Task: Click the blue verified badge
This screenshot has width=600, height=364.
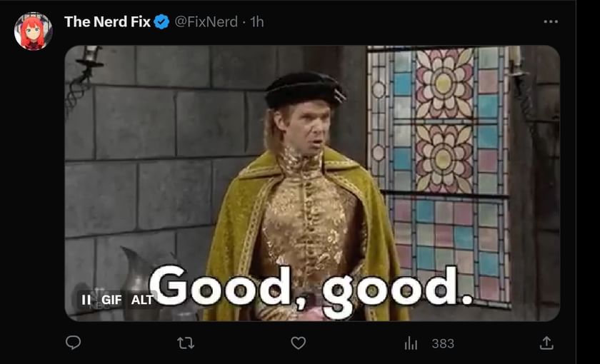Action: tap(161, 22)
